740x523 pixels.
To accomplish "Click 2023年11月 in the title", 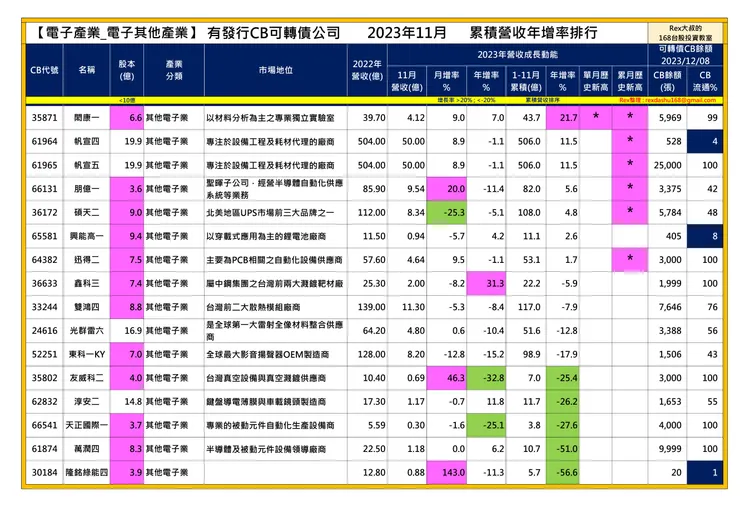I will pyautogui.click(x=407, y=33).
